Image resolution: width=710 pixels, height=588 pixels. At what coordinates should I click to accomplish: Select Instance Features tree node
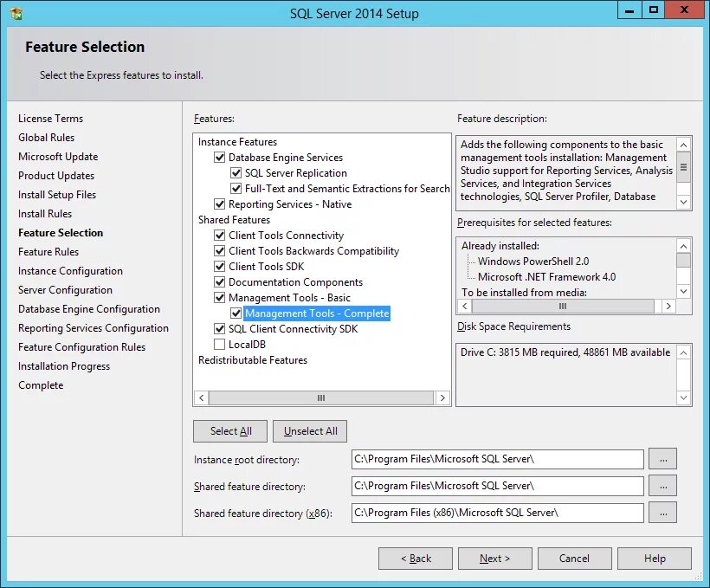237,142
